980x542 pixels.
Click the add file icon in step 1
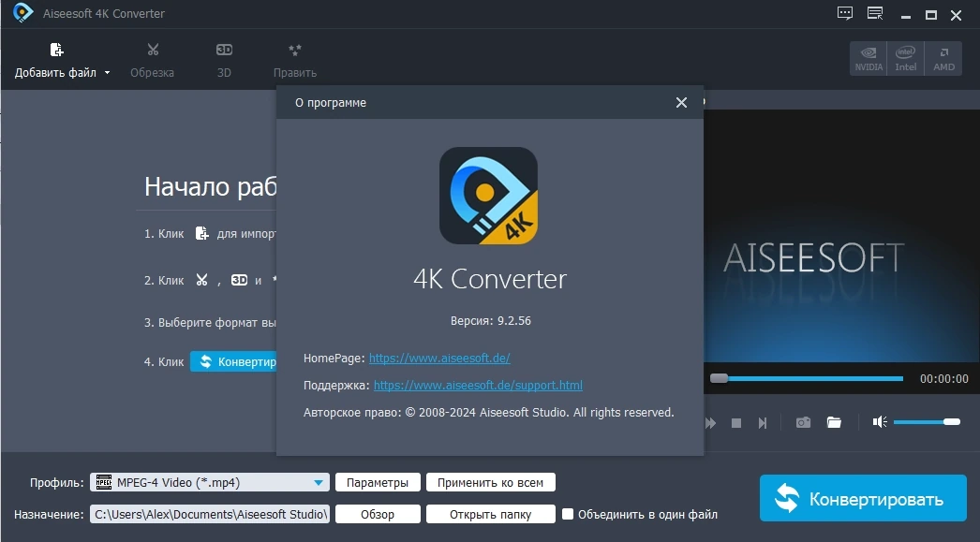[x=201, y=233]
